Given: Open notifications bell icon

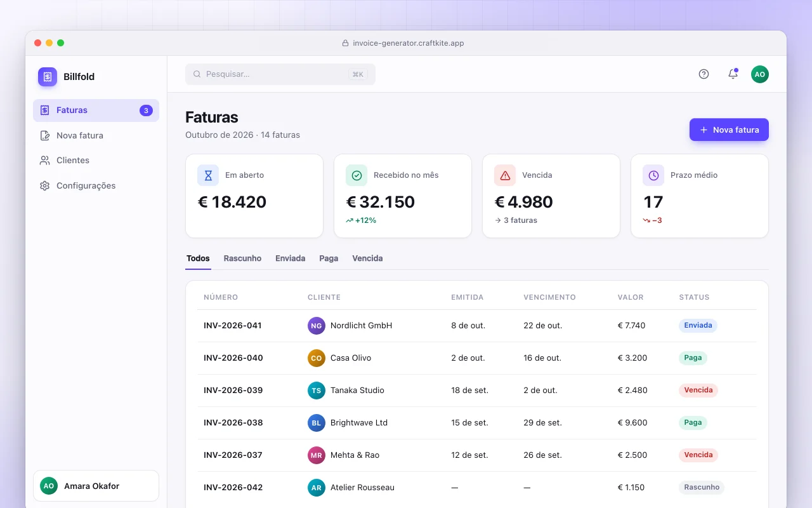Looking at the screenshot, I should (733, 74).
